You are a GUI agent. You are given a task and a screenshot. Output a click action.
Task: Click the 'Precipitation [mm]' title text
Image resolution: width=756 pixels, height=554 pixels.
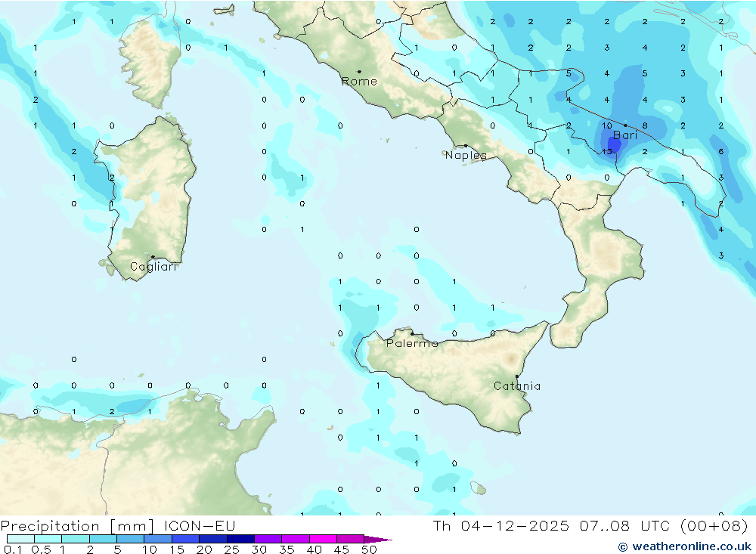(77, 525)
